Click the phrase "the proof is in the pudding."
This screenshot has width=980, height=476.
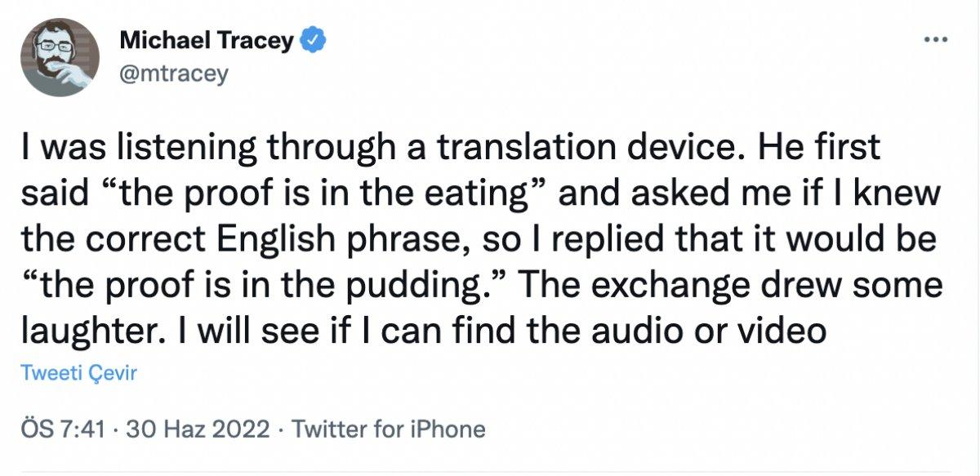click(258, 287)
